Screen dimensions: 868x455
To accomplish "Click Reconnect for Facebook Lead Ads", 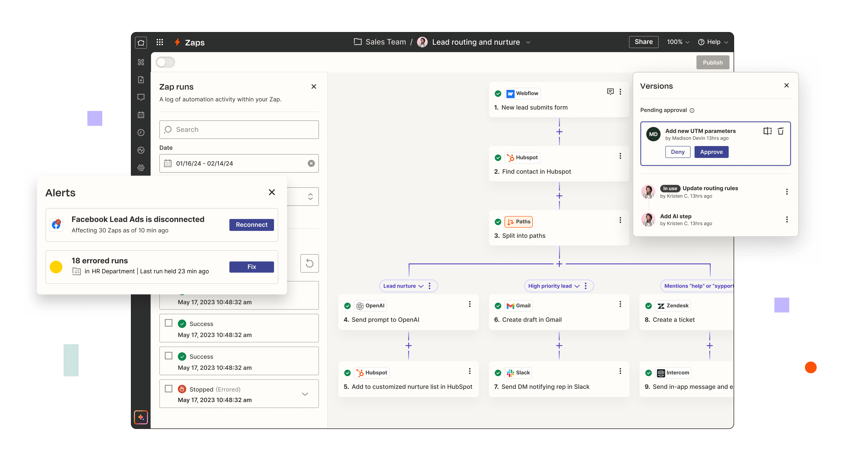I will (251, 225).
